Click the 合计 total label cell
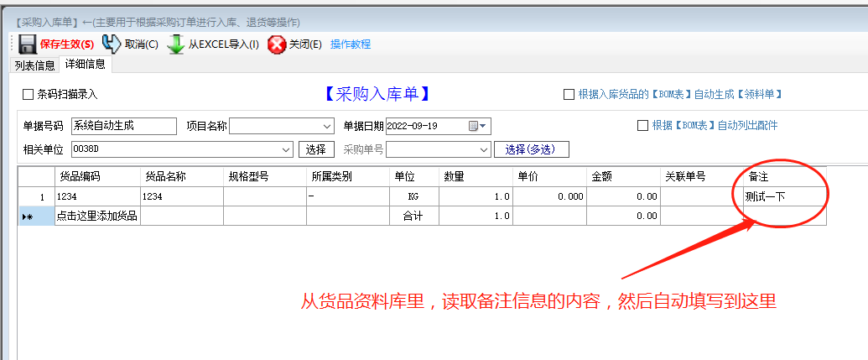The width and height of the screenshot is (868, 360). (414, 216)
